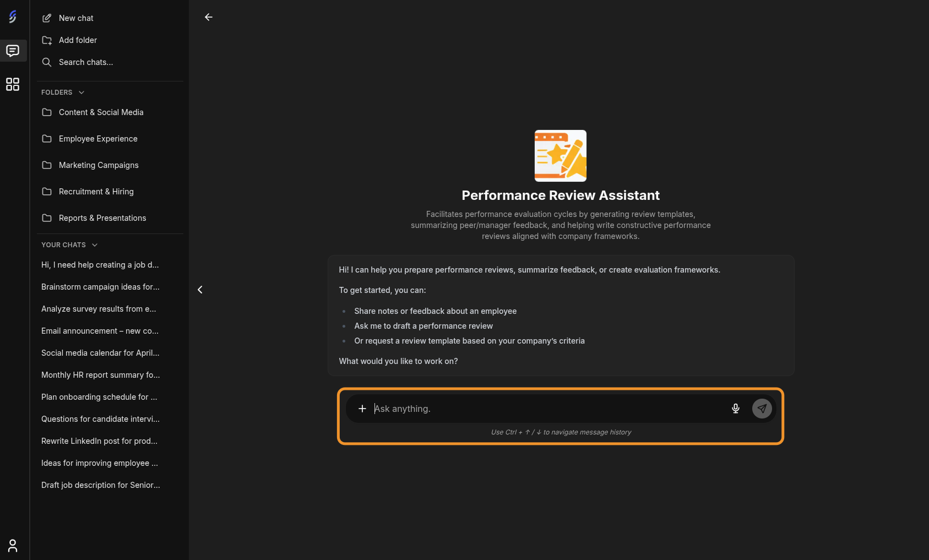
Task: Open the 'Rewrite LinkedIn post' chat
Action: point(100,441)
